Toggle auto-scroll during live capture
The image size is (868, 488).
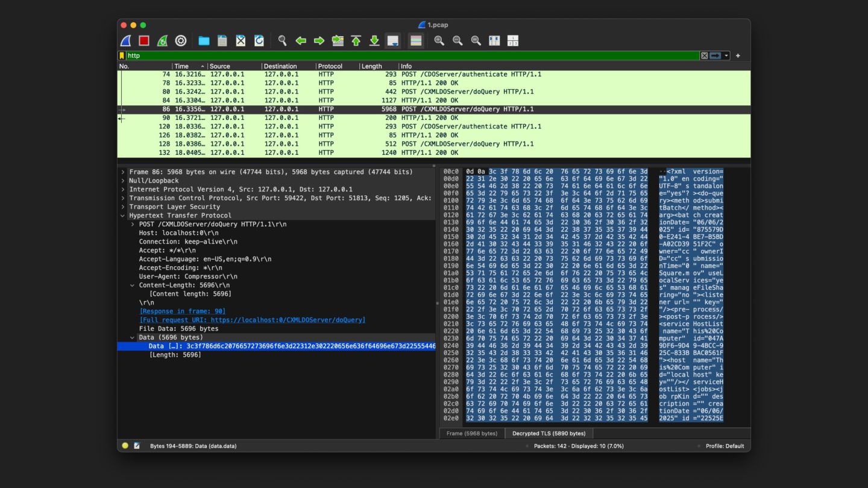pyautogui.click(x=392, y=40)
